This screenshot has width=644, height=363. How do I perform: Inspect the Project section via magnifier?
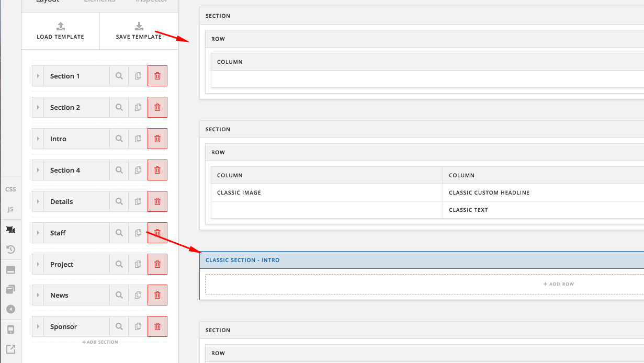click(119, 264)
